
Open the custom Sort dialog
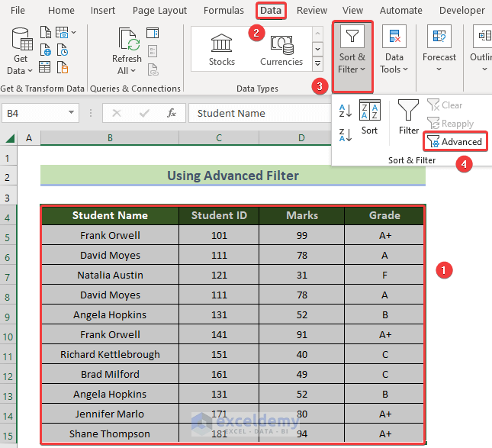coord(369,118)
